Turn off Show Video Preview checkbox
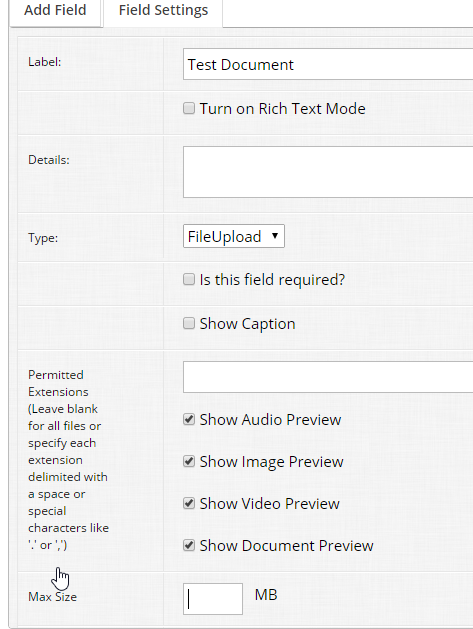This screenshot has height=629, width=473. click(189, 503)
